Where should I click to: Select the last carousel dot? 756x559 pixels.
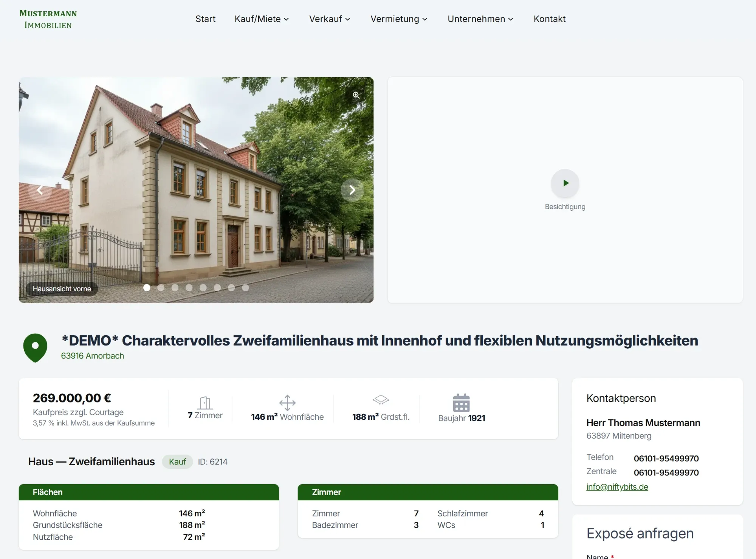[245, 288]
